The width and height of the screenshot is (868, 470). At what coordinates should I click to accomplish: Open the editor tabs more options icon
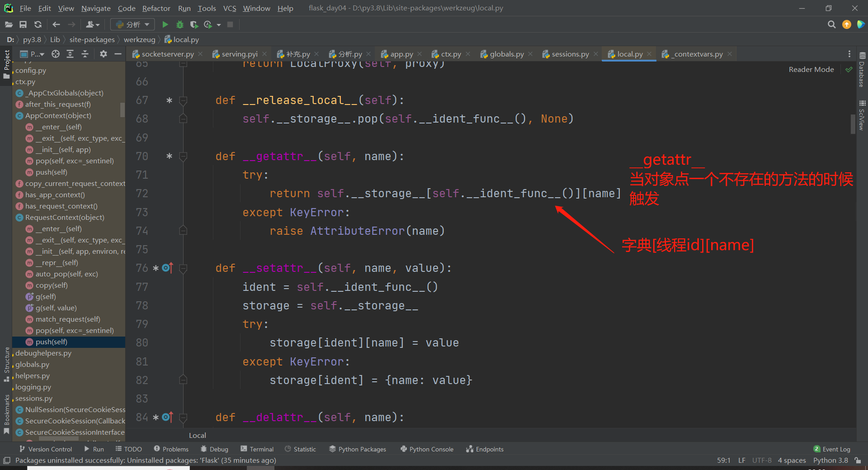point(849,54)
